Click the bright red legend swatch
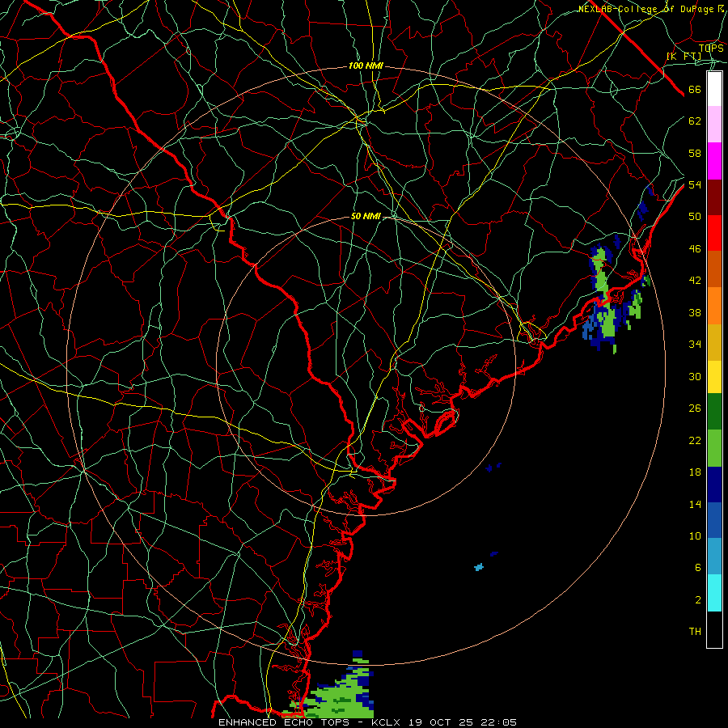Viewport: 728px width, 728px height. [714, 233]
